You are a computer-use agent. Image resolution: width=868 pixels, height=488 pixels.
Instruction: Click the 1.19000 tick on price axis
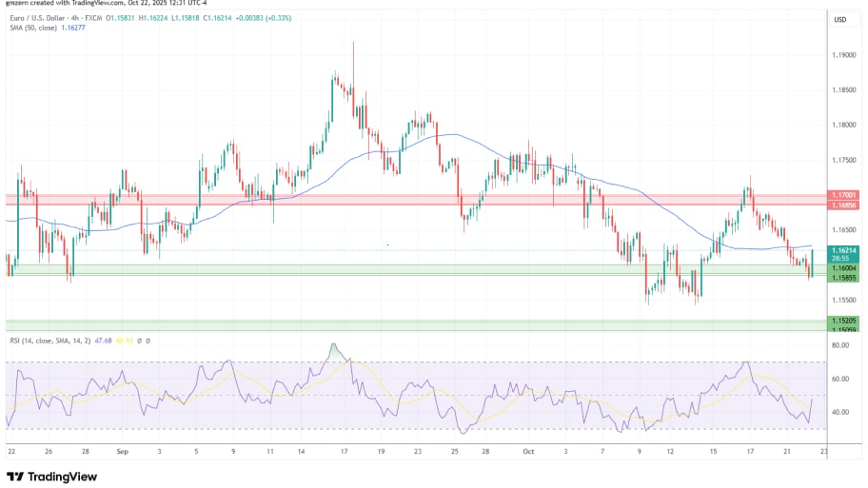tap(841, 54)
